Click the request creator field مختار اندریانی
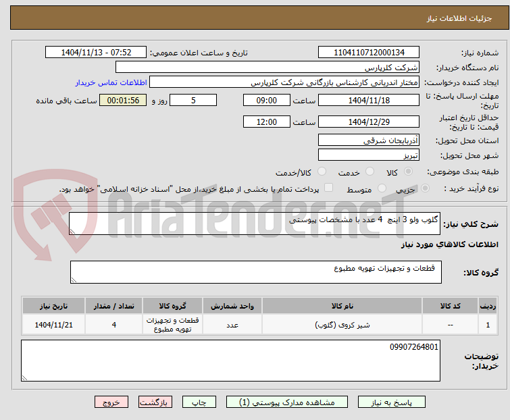 pos(284,82)
